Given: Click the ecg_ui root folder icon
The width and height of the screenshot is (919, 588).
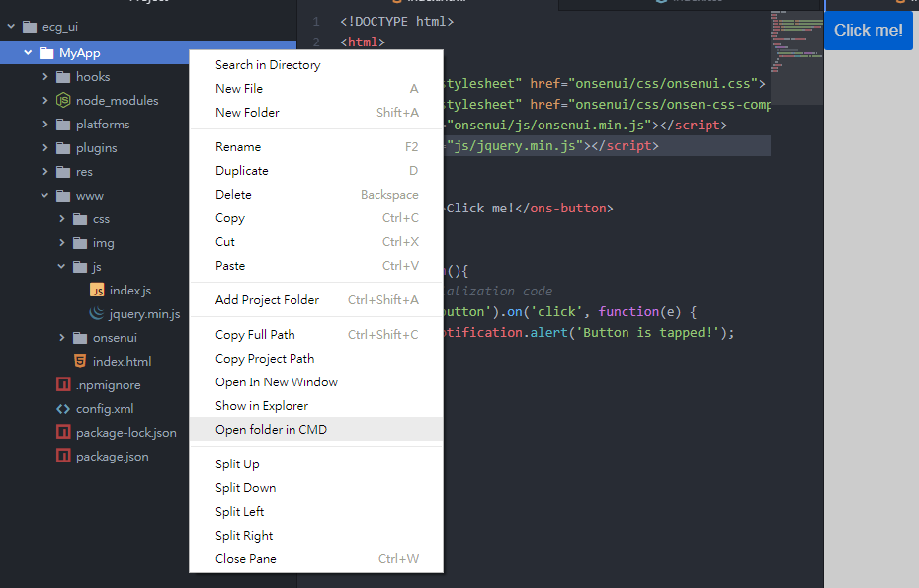Looking at the screenshot, I should click(x=30, y=27).
